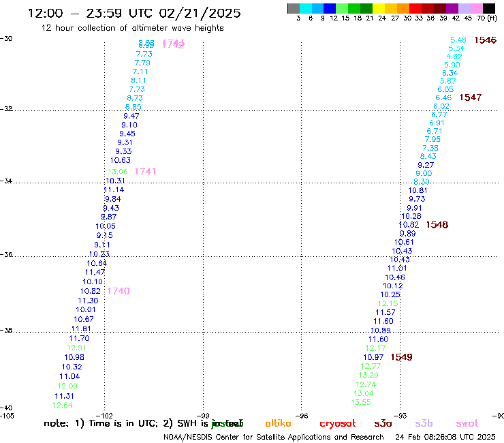Viewport: 504px width, 443px height.
Task: Click the green wave height value 13.55
Action: pyautogui.click(x=361, y=402)
